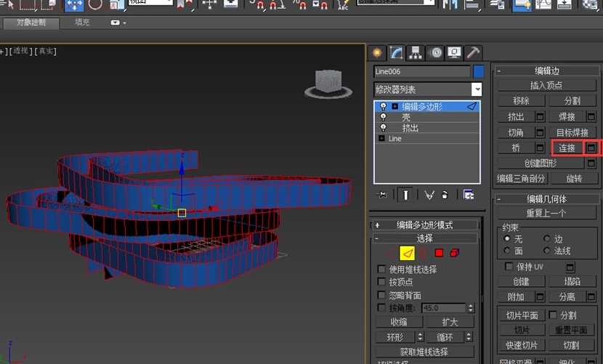
Task: Collapse the 选择 rollout
Action: click(425, 238)
